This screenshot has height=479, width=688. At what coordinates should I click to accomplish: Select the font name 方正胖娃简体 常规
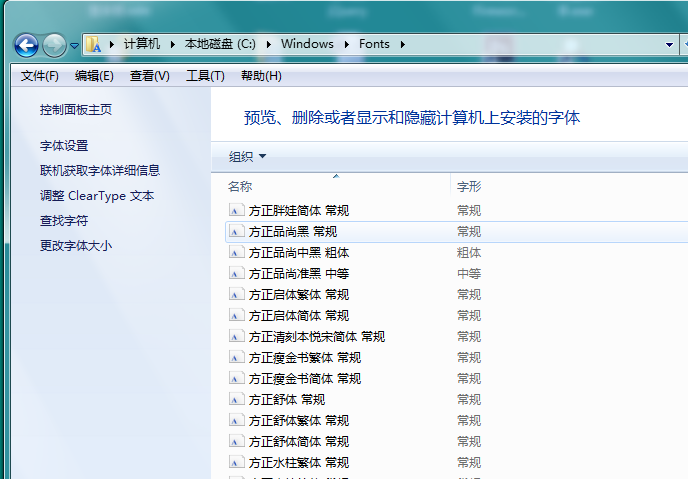(x=299, y=211)
